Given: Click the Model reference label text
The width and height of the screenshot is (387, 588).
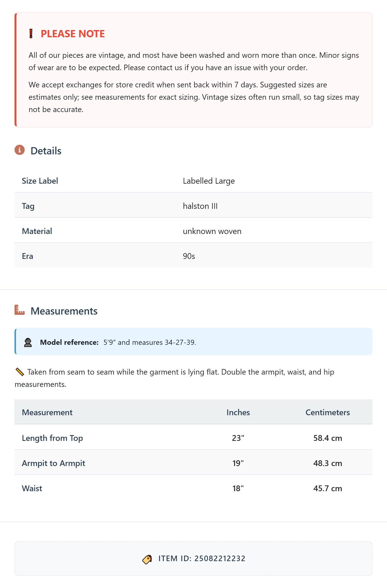Looking at the screenshot, I should coord(69,342).
